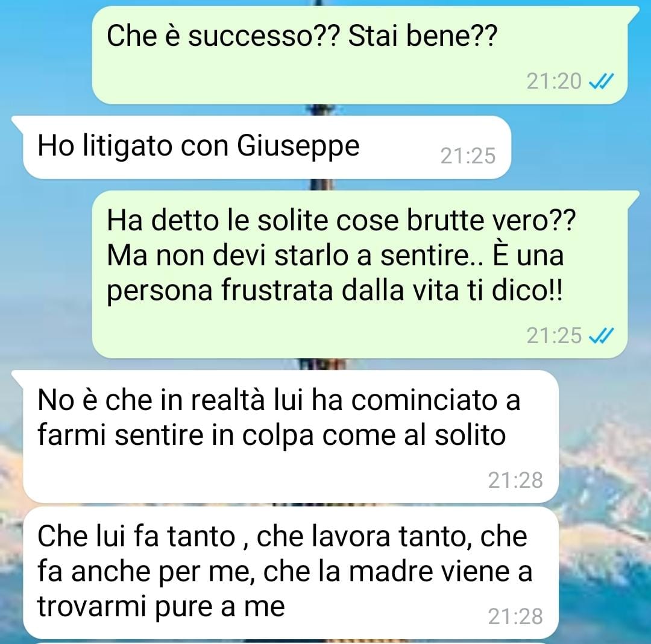The height and width of the screenshot is (644, 651).
Task: Tap the "Ha detto le solite cose brutte" message
Action: [x=359, y=274]
